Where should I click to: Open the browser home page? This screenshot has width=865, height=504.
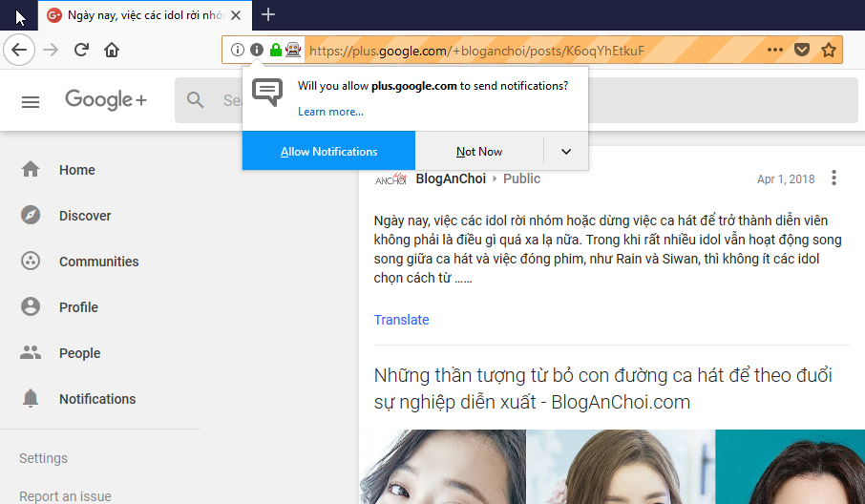[x=112, y=50]
